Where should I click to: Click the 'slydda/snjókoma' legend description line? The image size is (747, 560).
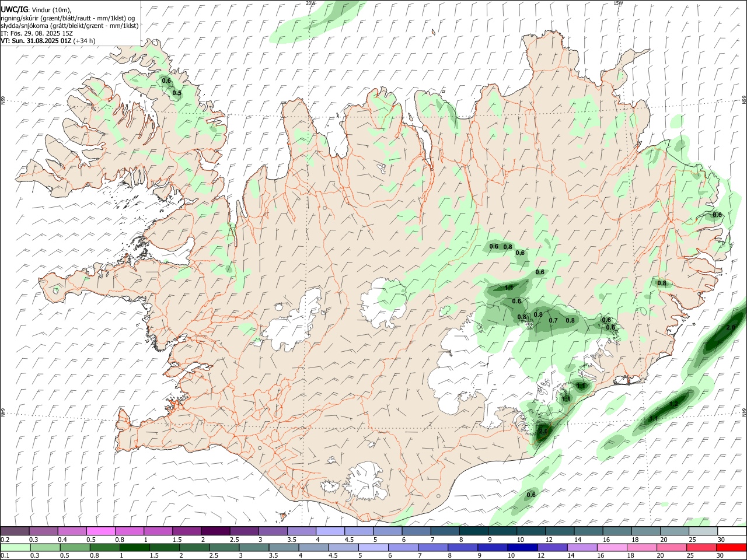[69, 26]
